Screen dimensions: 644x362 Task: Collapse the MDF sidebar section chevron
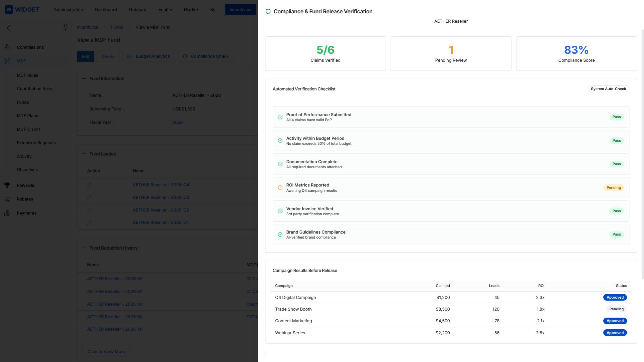pos(64,61)
